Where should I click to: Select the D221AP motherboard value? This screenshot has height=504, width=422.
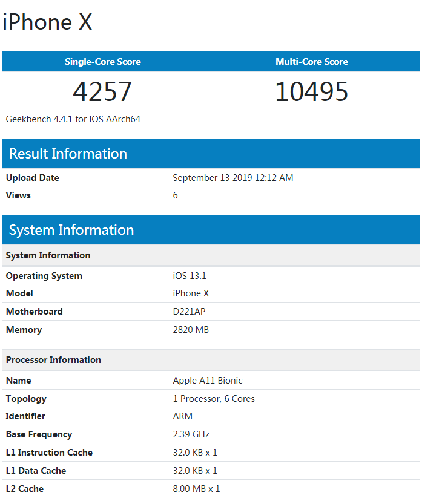(x=190, y=312)
